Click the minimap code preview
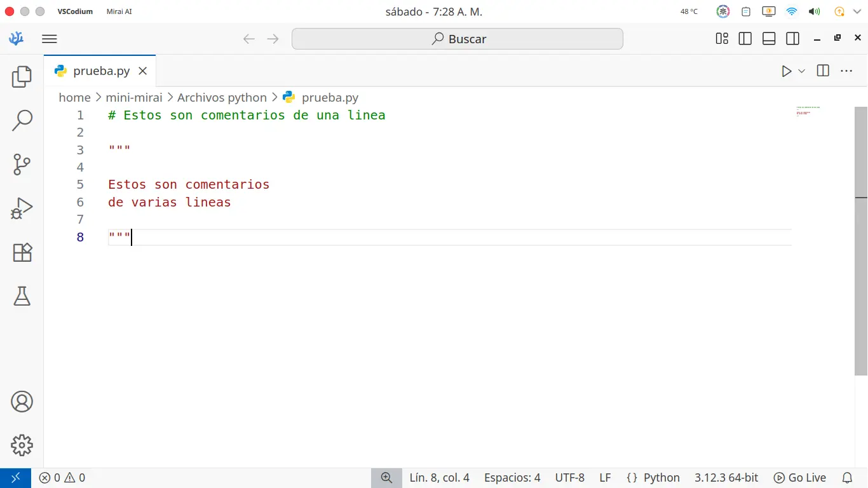Viewport: 868px width, 488px height. (x=808, y=111)
